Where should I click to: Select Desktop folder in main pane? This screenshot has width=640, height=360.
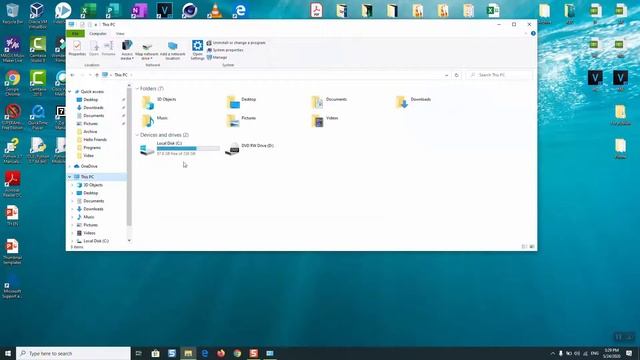click(x=241, y=102)
